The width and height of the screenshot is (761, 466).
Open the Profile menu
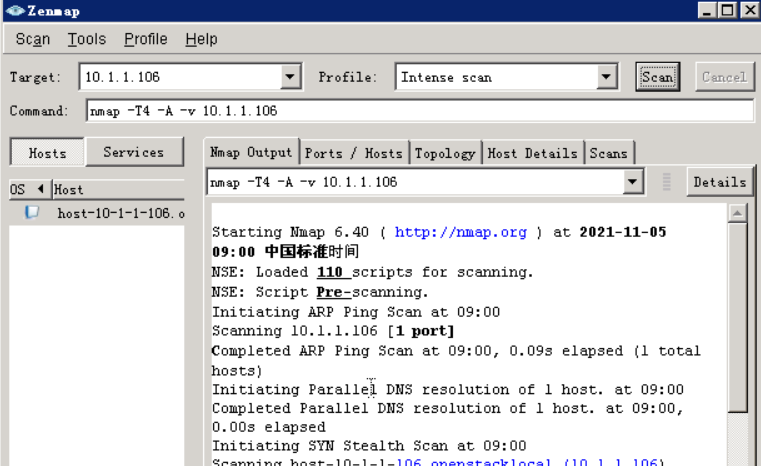(146, 39)
